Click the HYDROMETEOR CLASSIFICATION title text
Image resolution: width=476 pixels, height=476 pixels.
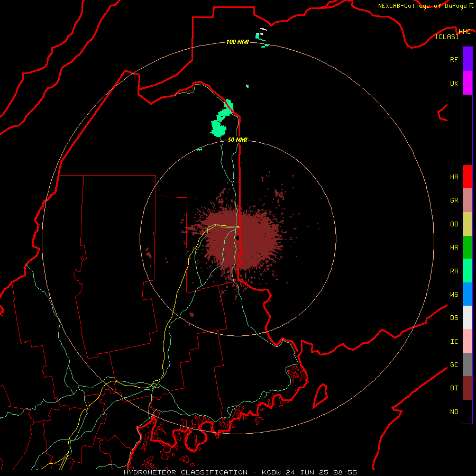pyautogui.click(x=186, y=472)
